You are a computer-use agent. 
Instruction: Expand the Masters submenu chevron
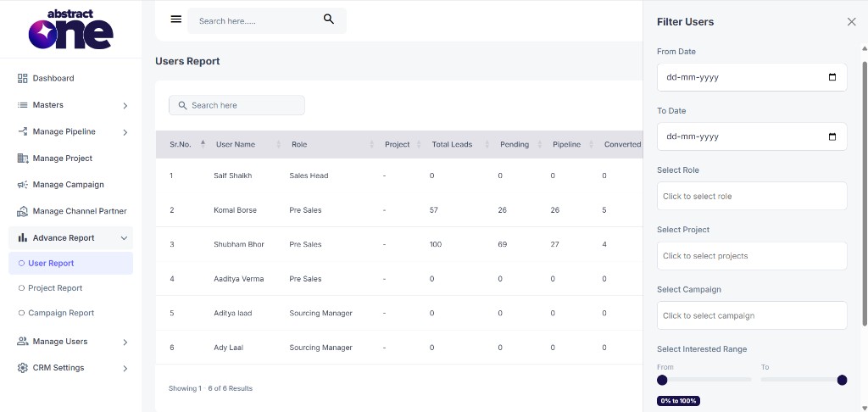[x=125, y=105]
